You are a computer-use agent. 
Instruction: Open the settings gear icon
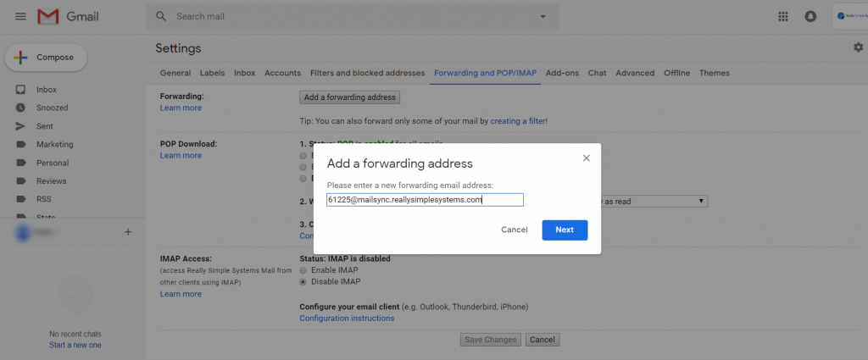(x=858, y=47)
